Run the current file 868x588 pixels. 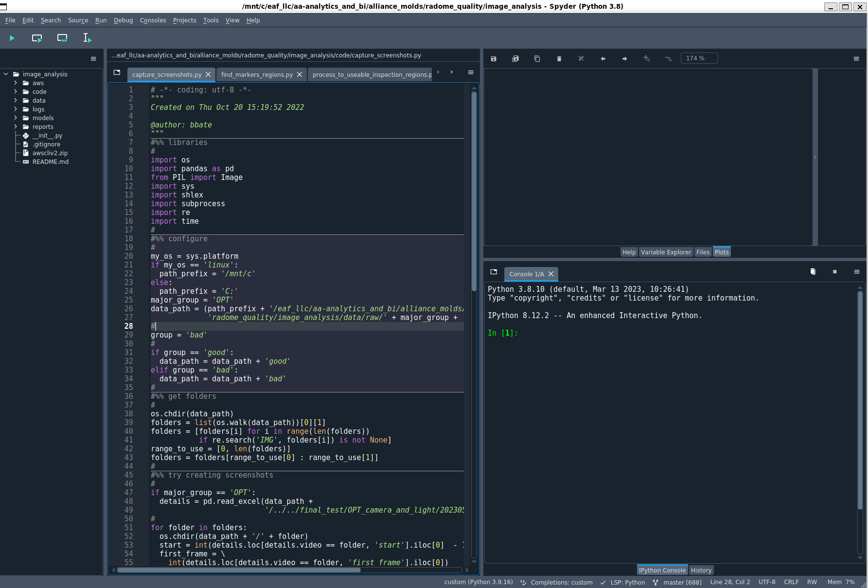12,38
